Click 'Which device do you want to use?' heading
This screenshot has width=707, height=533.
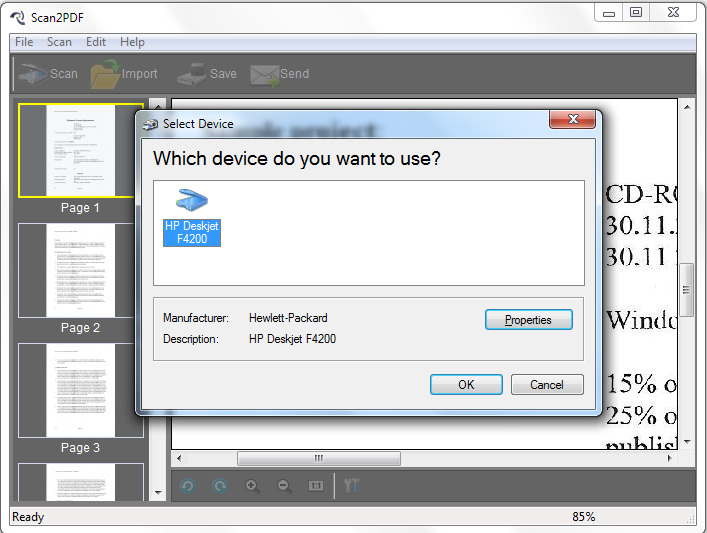[x=297, y=159]
